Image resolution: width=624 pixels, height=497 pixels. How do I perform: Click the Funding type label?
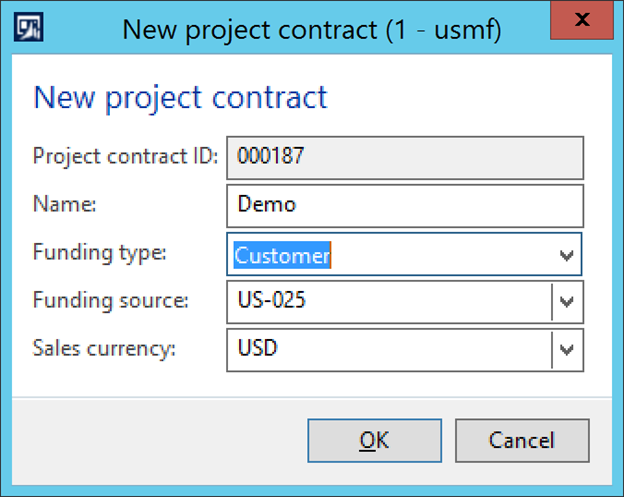coord(99,252)
